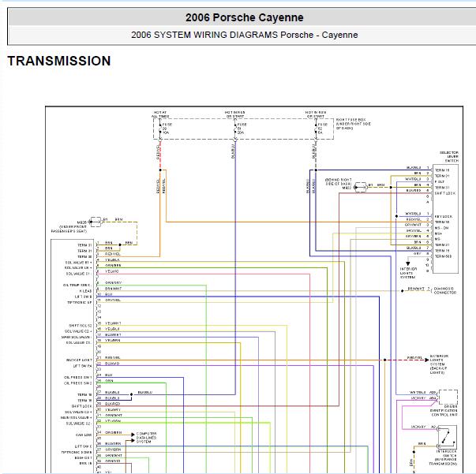
Task: Click the "INTERIOR LIGHTS SYSTEM" label
Action: [x=408, y=273]
